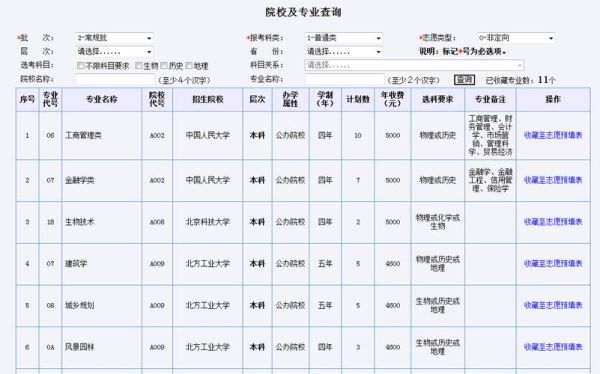600x374 pixels.
Task: Focus the 专业名称 text input field
Action: (x=344, y=80)
